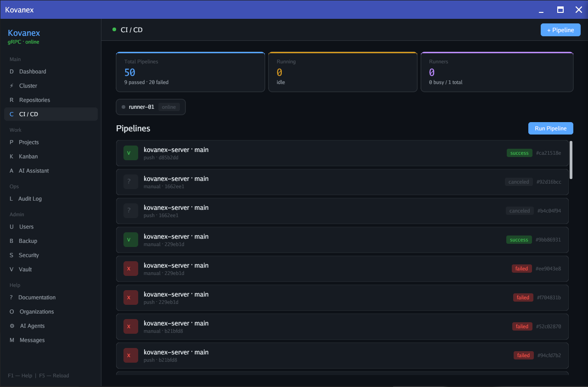Viewport: 588px width, 387px height.
Task: Select the Cluster lightning icon in sidebar
Action: coord(11,85)
